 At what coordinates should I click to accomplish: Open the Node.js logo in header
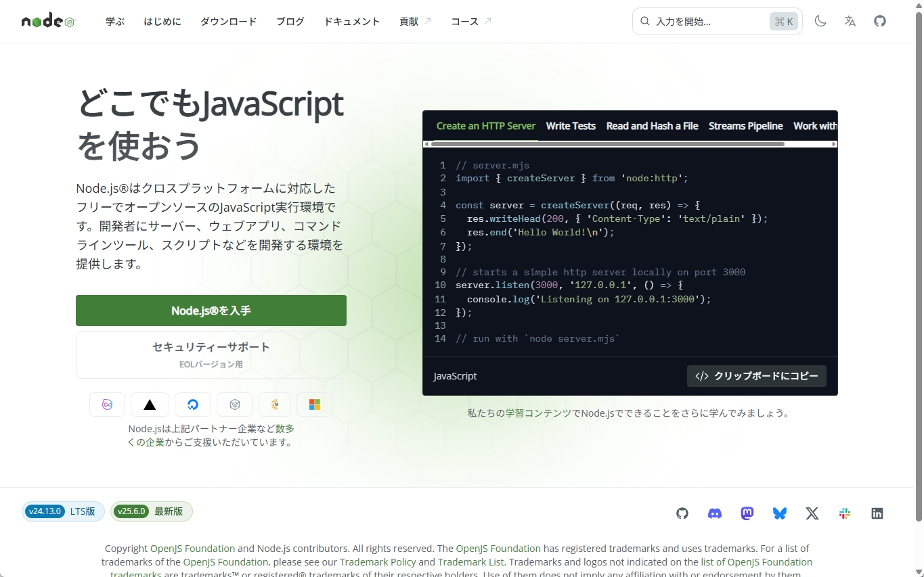[x=47, y=20]
